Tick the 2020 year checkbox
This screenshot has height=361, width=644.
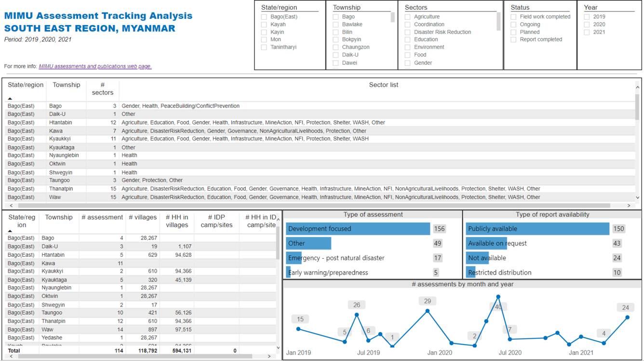[587, 25]
